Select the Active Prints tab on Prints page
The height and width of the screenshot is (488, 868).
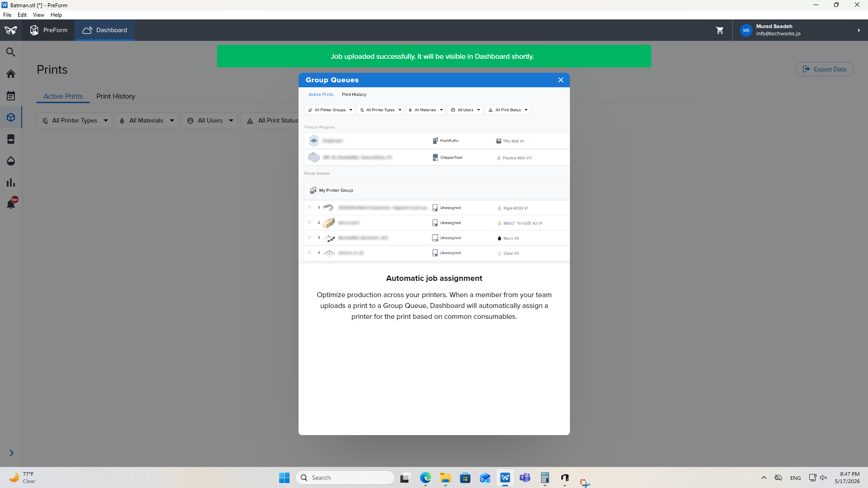(63, 96)
